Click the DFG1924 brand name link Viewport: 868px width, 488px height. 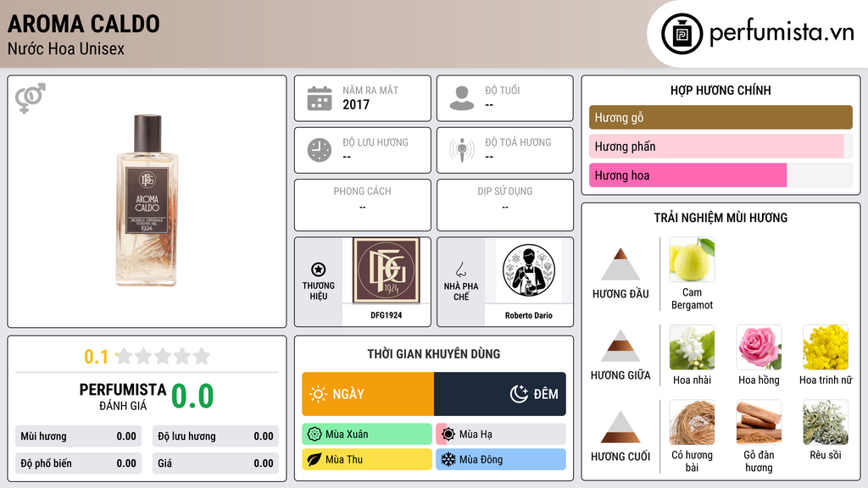coord(387,315)
